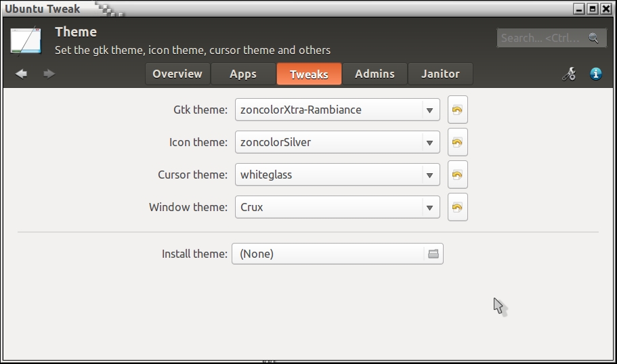The height and width of the screenshot is (364, 617).
Task: Reset the Window theme to default
Action: click(x=457, y=208)
